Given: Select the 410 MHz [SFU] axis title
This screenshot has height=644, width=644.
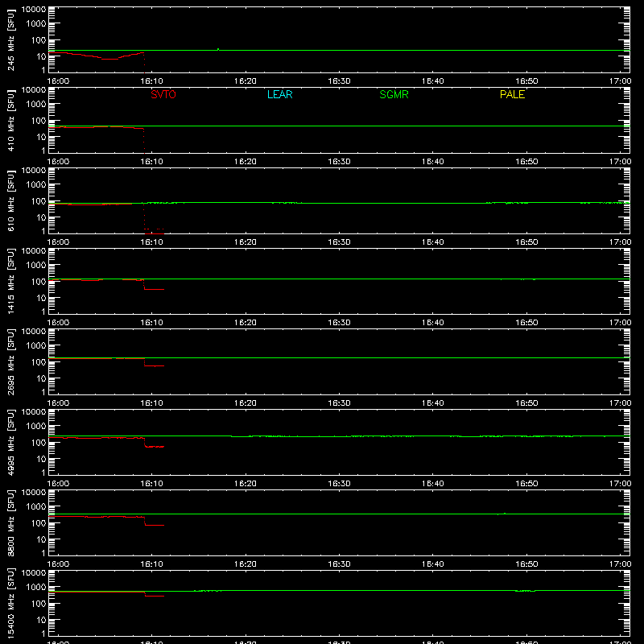Looking at the screenshot, I should pyautogui.click(x=11, y=120).
